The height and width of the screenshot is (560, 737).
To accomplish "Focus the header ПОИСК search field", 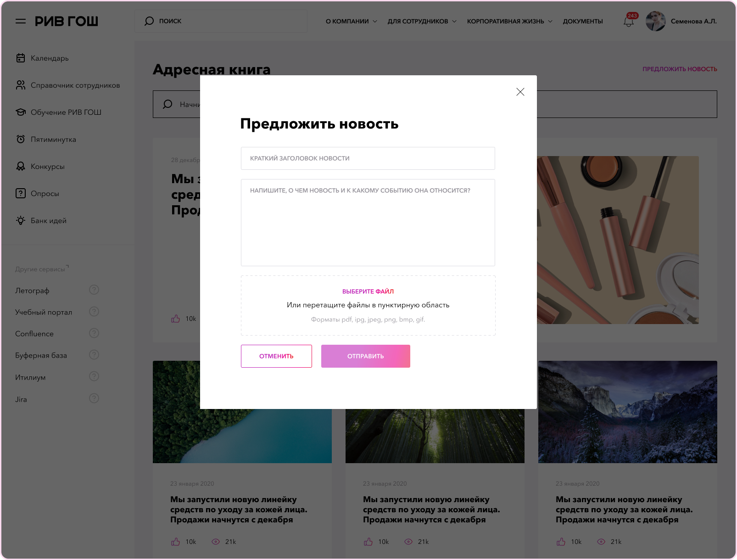I will [x=221, y=21].
